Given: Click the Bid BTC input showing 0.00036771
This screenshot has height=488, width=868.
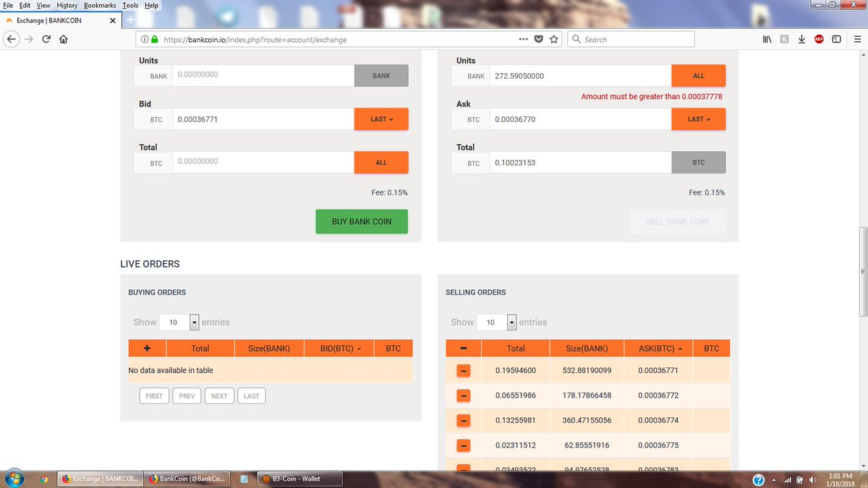Looking at the screenshot, I should pyautogui.click(x=263, y=119).
